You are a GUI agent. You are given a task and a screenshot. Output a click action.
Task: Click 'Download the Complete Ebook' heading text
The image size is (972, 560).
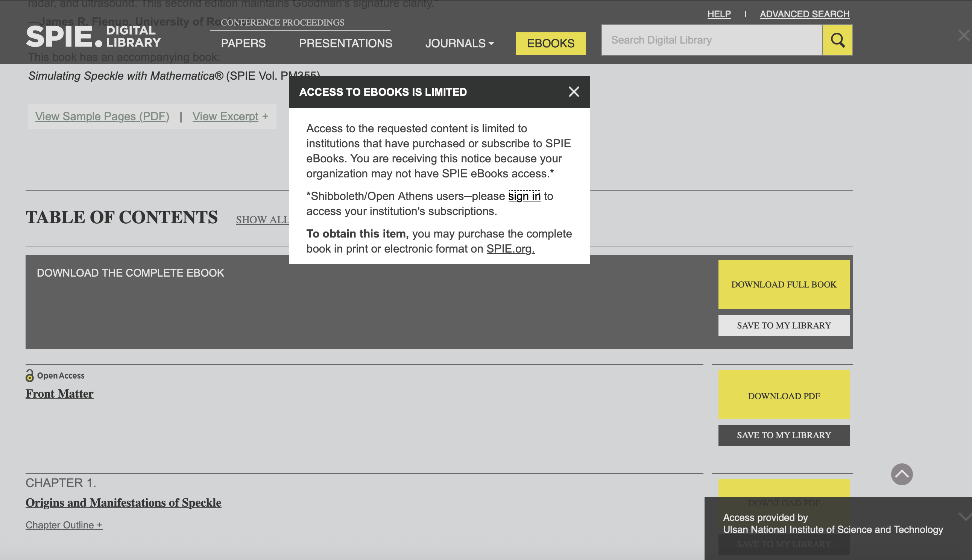click(x=130, y=273)
